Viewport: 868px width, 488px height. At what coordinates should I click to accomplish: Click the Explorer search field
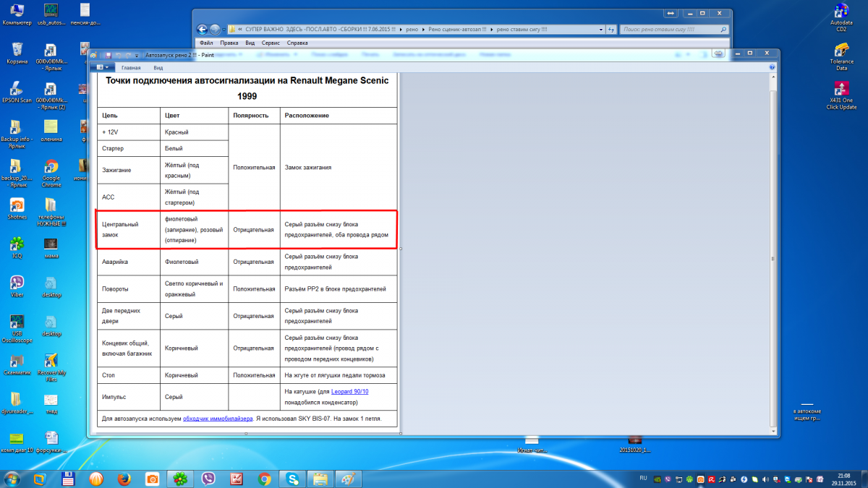coord(675,30)
